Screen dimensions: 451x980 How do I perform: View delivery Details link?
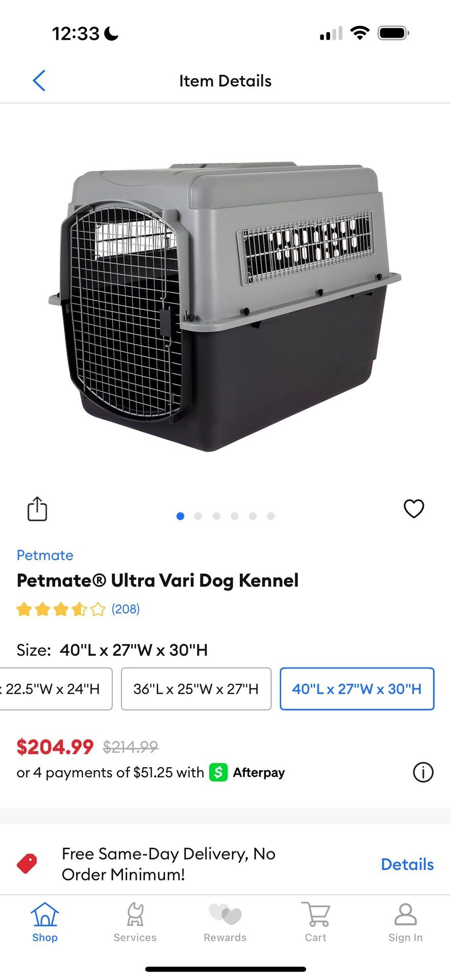[407, 864]
